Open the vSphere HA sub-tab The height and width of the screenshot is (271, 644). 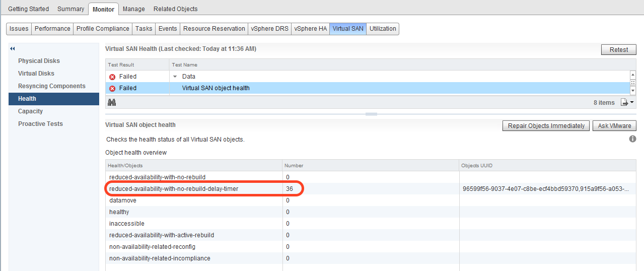[310, 29]
